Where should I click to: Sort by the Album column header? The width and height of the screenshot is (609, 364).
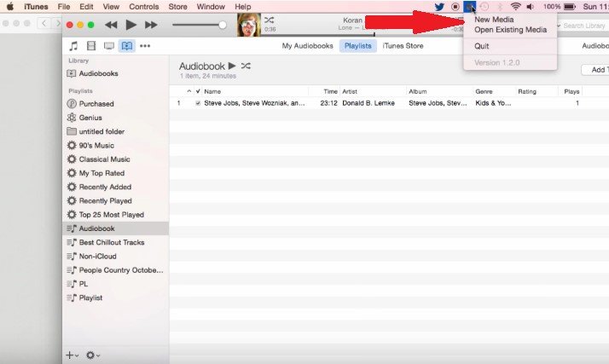pyautogui.click(x=418, y=91)
